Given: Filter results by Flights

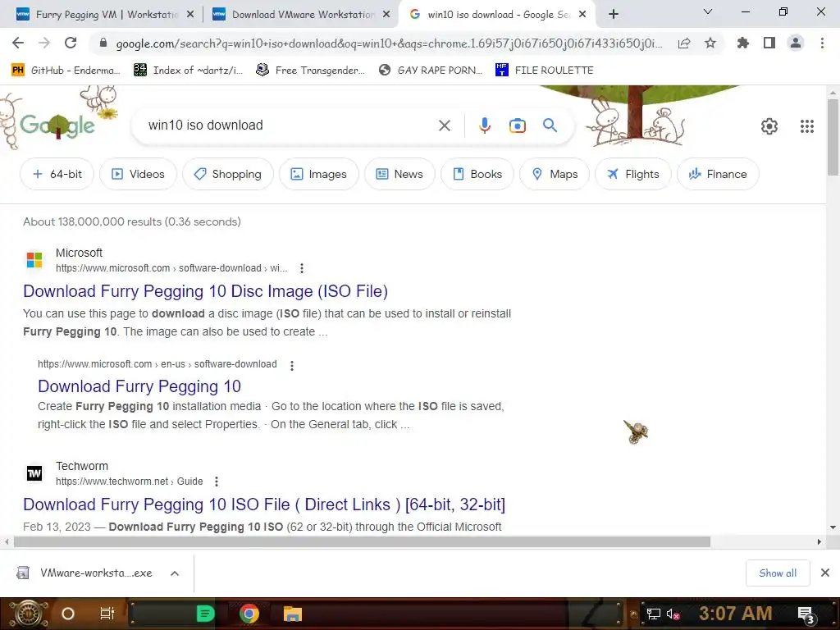Looking at the screenshot, I should coord(633,174).
